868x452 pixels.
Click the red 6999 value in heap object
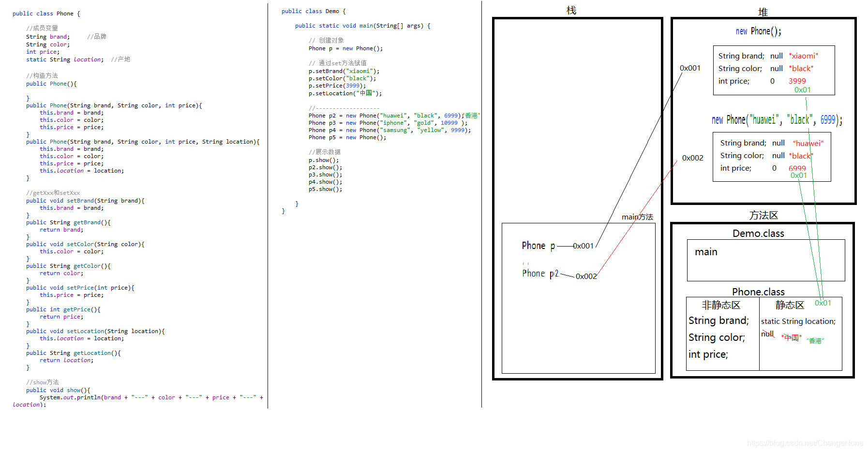coord(797,168)
